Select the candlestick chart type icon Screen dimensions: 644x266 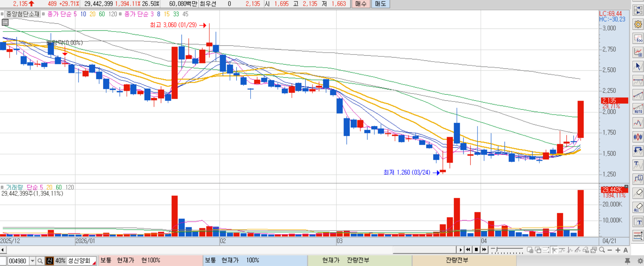tap(638, 137)
